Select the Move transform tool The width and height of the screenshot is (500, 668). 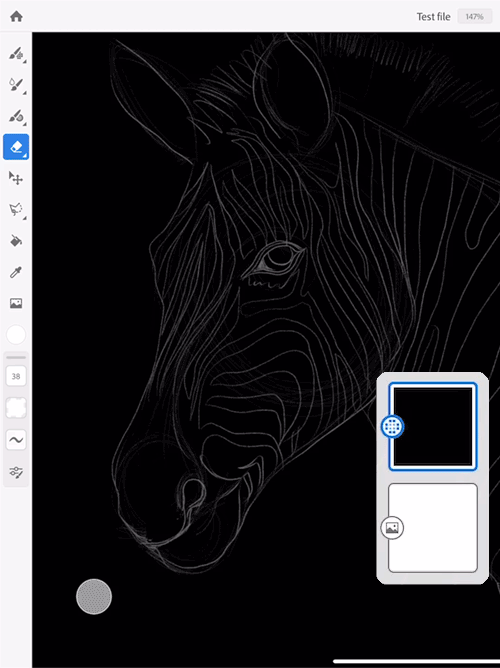(x=16, y=178)
